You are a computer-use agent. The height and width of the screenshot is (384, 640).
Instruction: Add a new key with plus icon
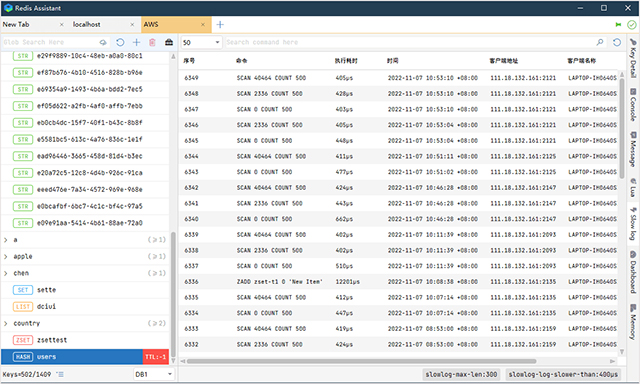136,42
